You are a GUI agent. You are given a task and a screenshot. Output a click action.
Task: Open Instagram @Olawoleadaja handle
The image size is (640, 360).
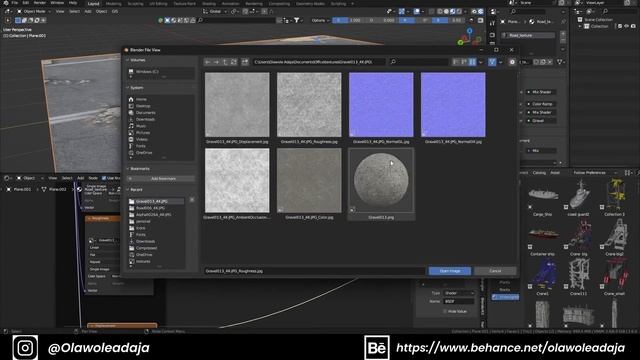tap(99, 348)
